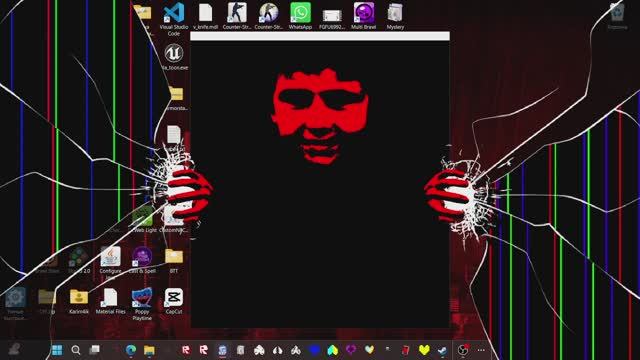640x360 pixels.
Task: Click the blue heart taskbar icon
Action: coord(314,350)
